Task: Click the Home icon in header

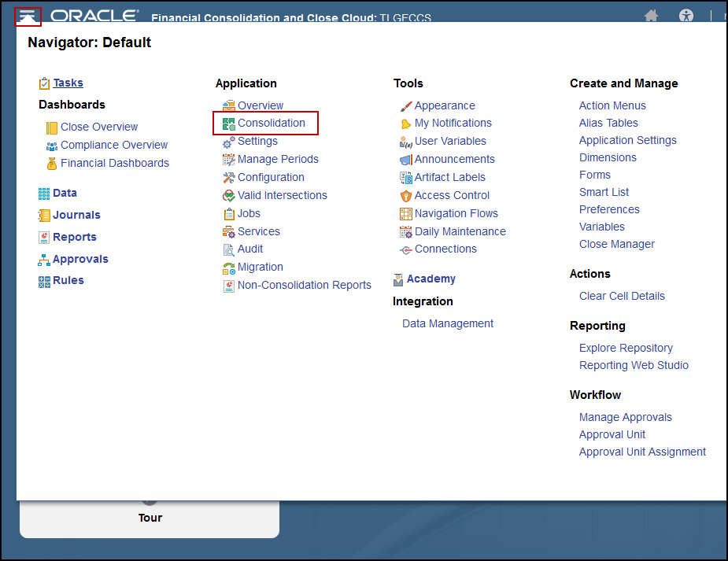Action: (652, 16)
